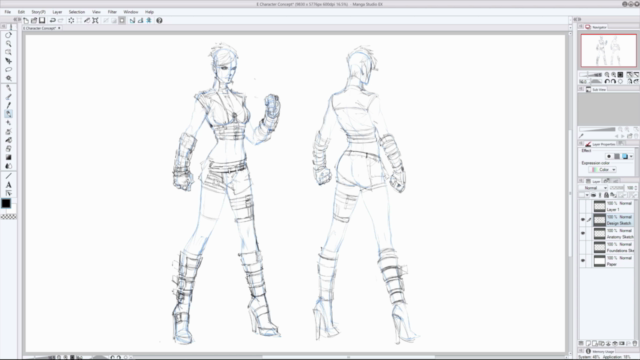Switch to Character Concept document tab
This screenshot has height=360, width=640.
pos(42,28)
